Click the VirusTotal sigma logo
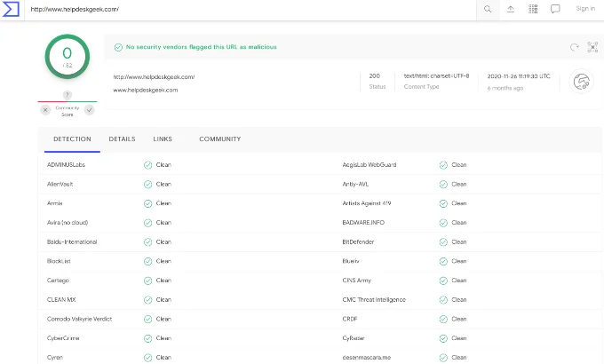Screen dimensions: 604x364 pos(11,9)
